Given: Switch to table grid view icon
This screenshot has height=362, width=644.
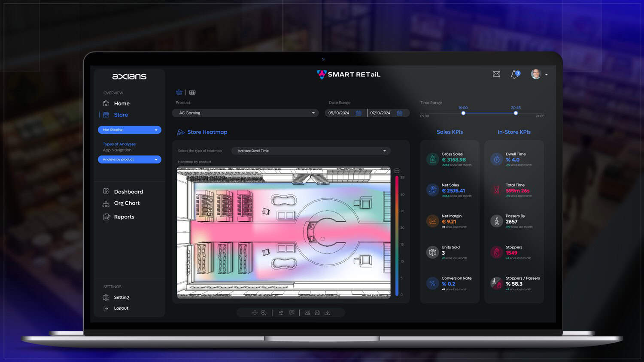Looking at the screenshot, I should pyautogui.click(x=192, y=92).
